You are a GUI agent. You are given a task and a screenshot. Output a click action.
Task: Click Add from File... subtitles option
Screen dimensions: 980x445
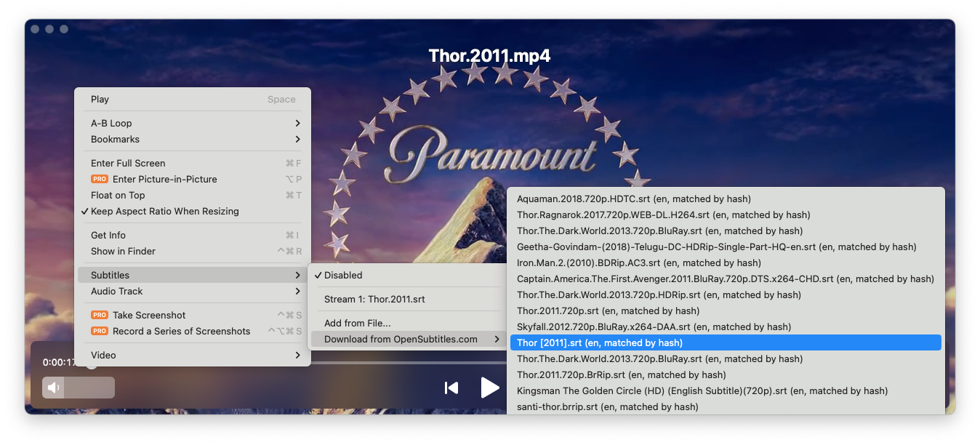click(407, 323)
